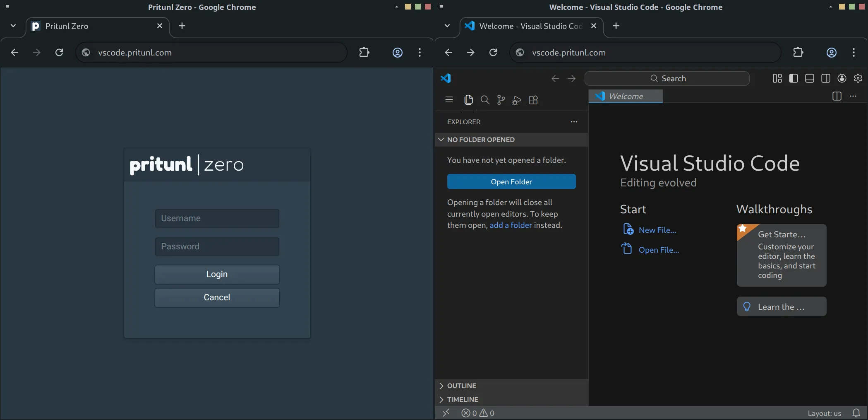Open the Explorer view in VS Code
This screenshot has height=420, width=868.
[469, 100]
